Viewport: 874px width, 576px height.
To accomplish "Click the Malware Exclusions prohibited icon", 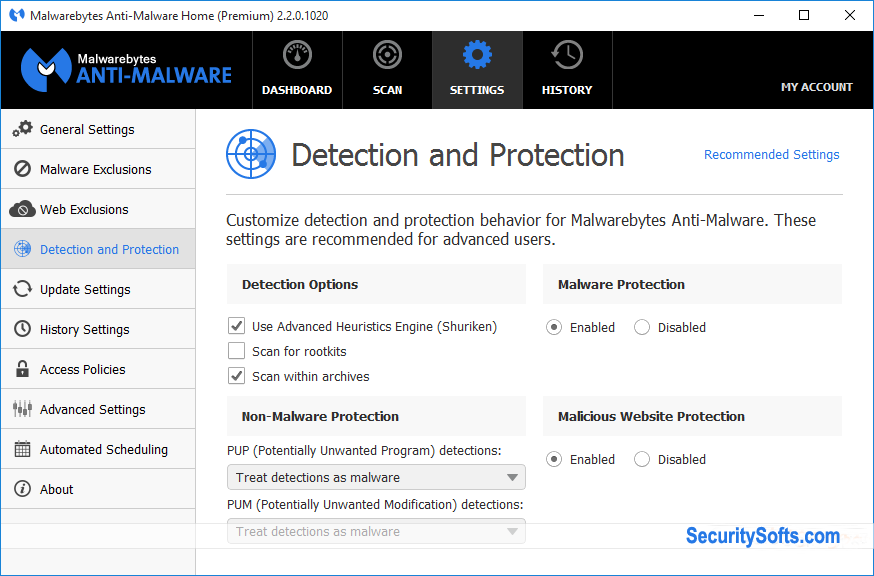I will 22,169.
